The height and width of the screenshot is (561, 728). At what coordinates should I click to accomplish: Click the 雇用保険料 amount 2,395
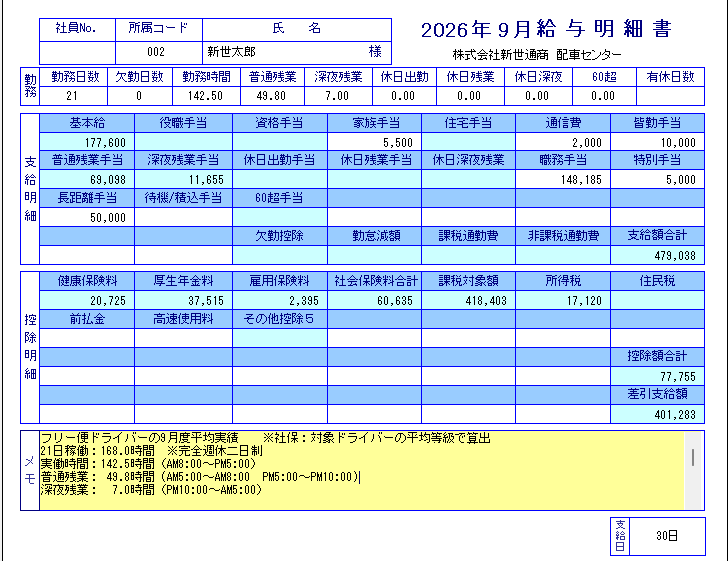point(280,300)
